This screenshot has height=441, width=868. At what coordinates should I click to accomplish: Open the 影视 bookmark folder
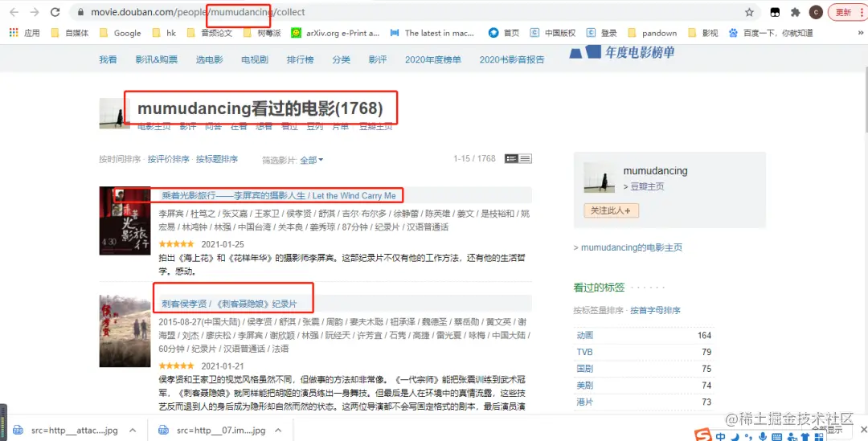pos(703,33)
